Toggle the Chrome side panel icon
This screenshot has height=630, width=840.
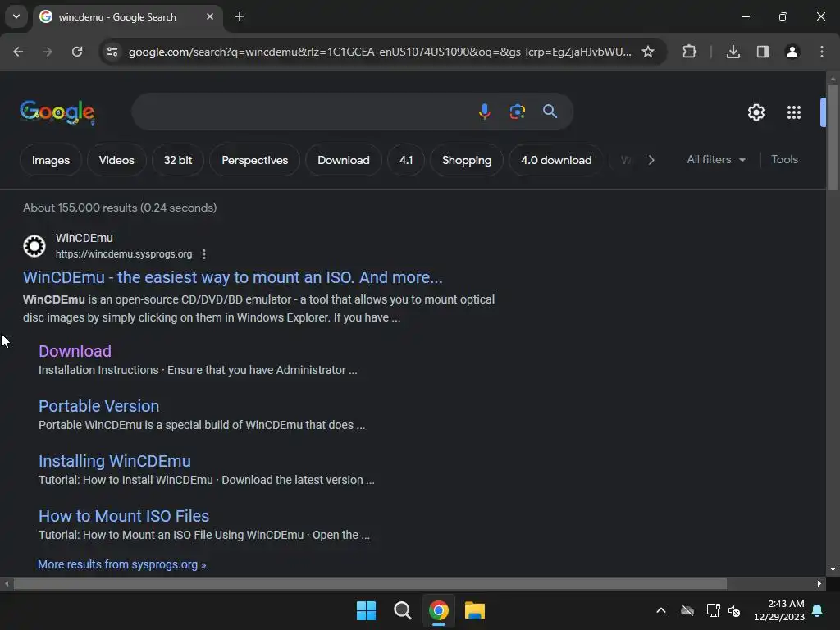click(x=762, y=52)
